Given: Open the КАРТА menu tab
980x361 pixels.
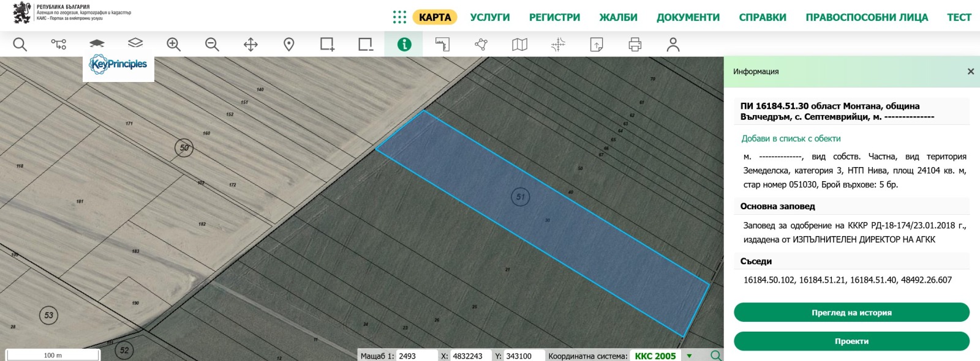Looking at the screenshot, I should pyautogui.click(x=435, y=17).
